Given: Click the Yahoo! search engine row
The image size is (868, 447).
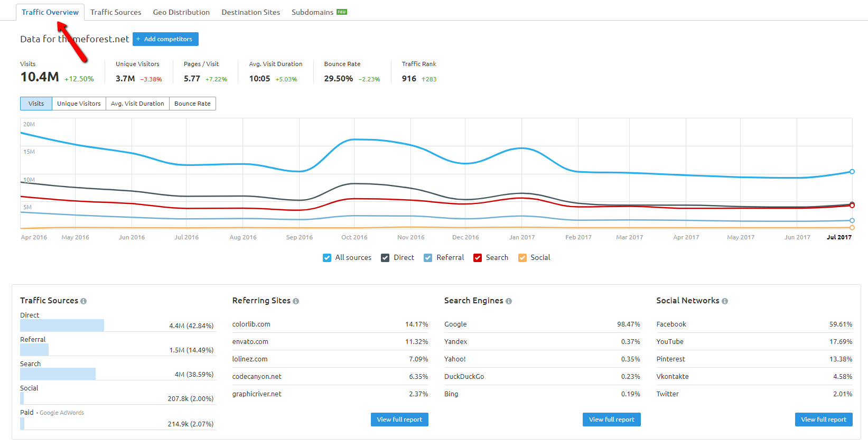Looking at the screenshot, I should (x=542, y=359).
